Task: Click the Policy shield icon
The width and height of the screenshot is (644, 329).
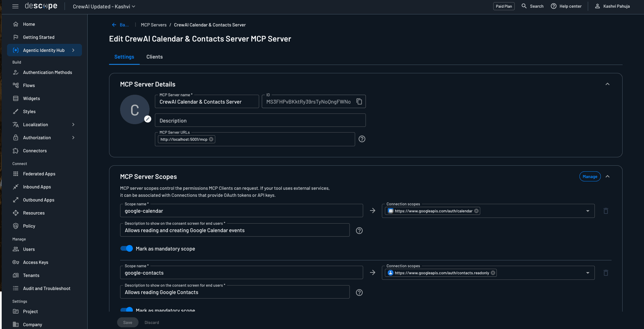Action: point(16,226)
